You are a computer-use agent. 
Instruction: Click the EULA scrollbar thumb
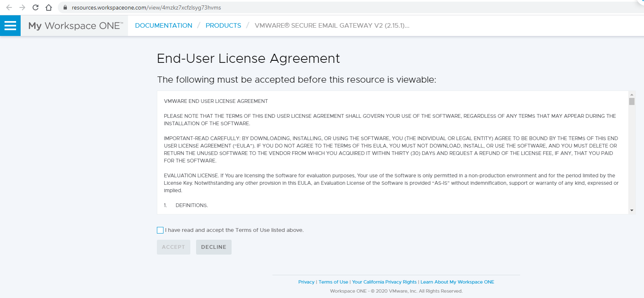pos(632,102)
